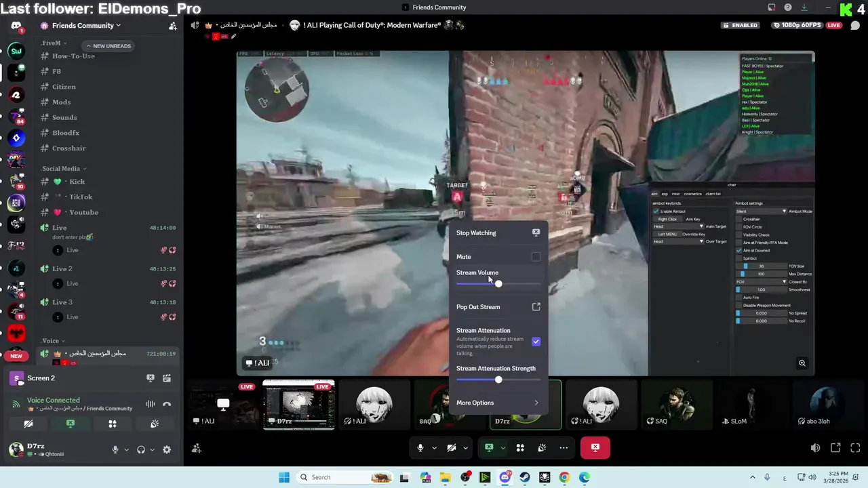Viewport: 868px width, 488px height.
Task: Uncheck the Stream Attenuation checkbox
Action: tap(536, 342)
